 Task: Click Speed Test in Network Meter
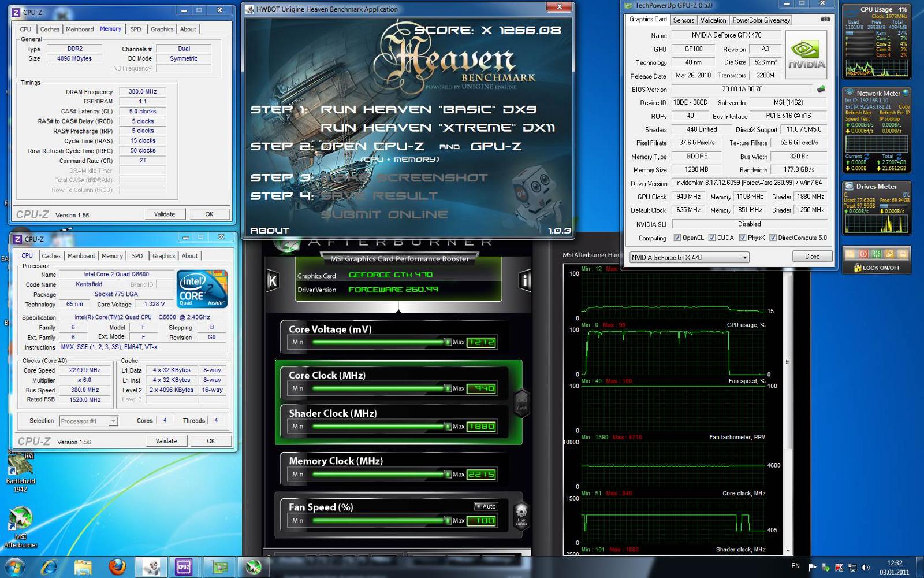click(x=858, y=118)
